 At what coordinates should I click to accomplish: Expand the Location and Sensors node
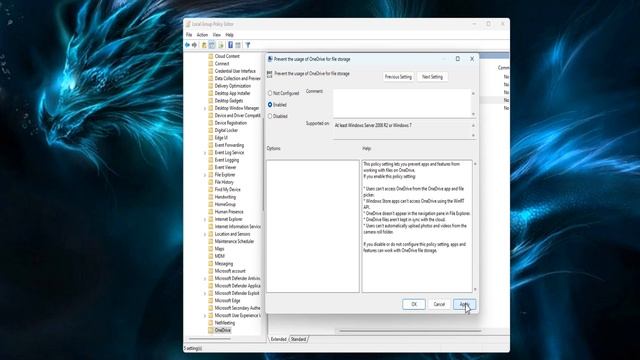(205, 234)
